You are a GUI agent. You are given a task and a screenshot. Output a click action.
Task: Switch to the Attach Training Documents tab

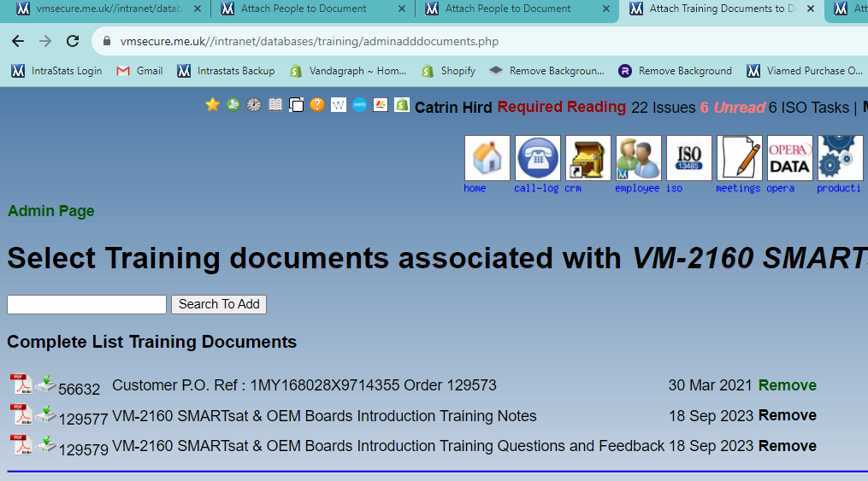click(x=720, y=9)
